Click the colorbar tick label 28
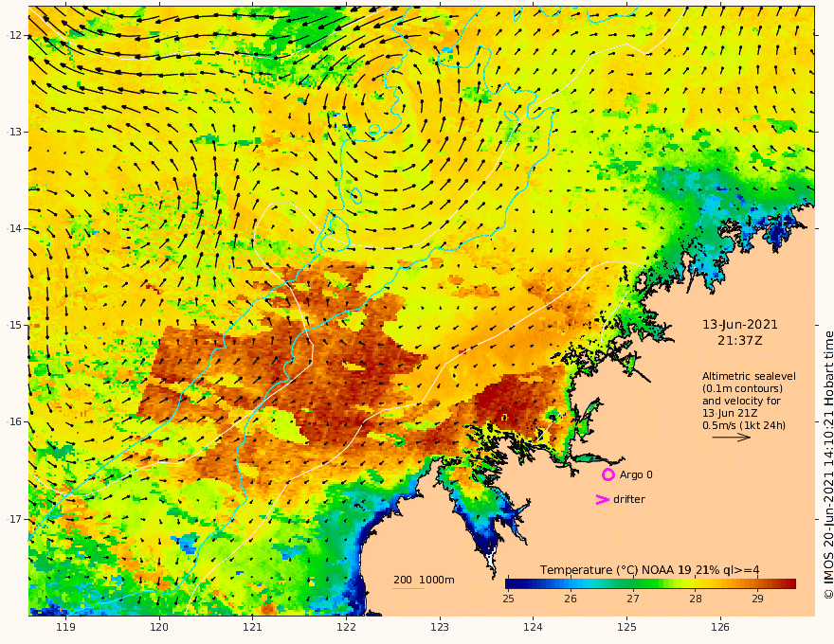This screenshot has height=644, width=834. pos(696,599)
